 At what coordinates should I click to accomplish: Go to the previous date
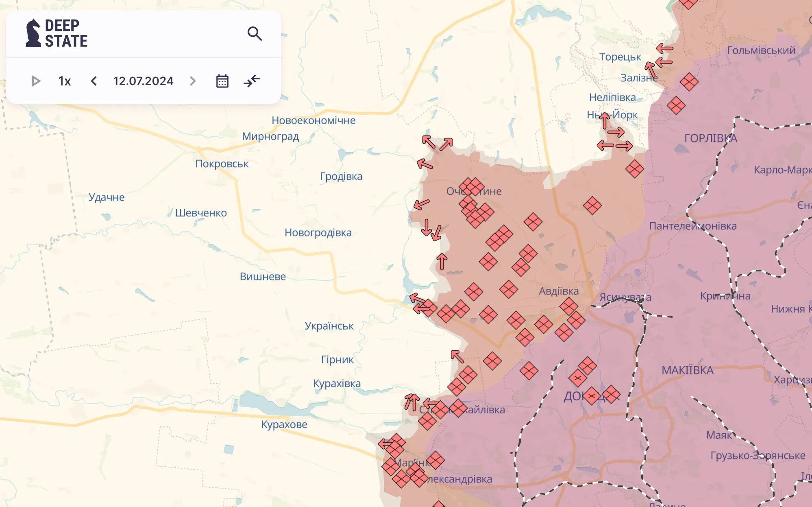94,81
